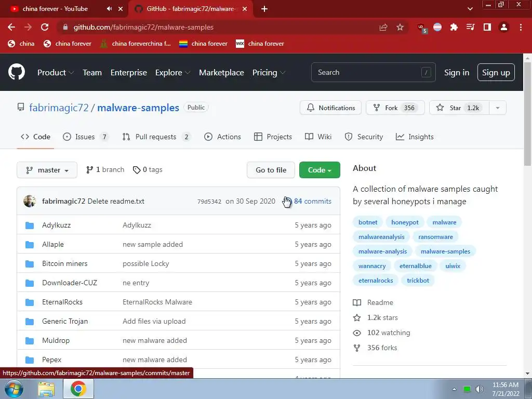Open the Security tab
Image resolution: width=532 pixels, height=399 pixels.
(364, 137)
